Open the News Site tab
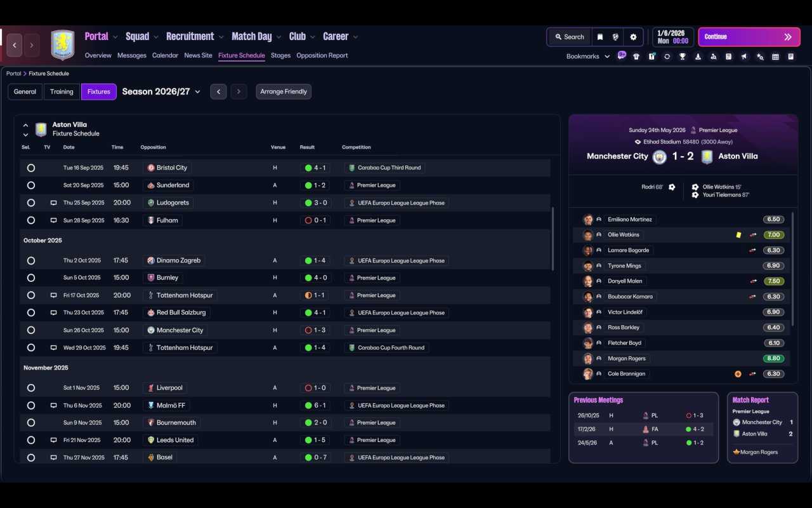 [x=198, y=55]
